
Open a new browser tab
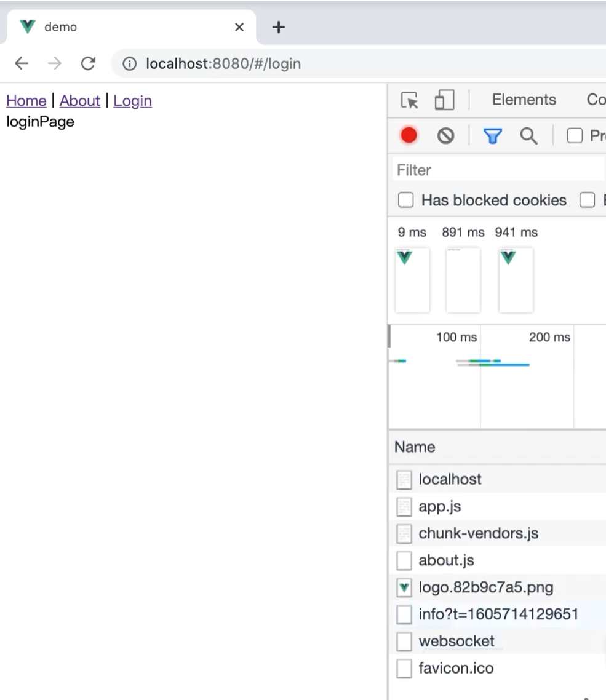coord(279,27)
